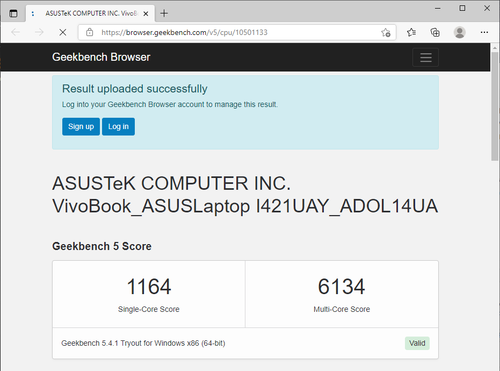Open the Collections panel
The height and width of the screenshot is (371, 500).
[x=435, y=32]
